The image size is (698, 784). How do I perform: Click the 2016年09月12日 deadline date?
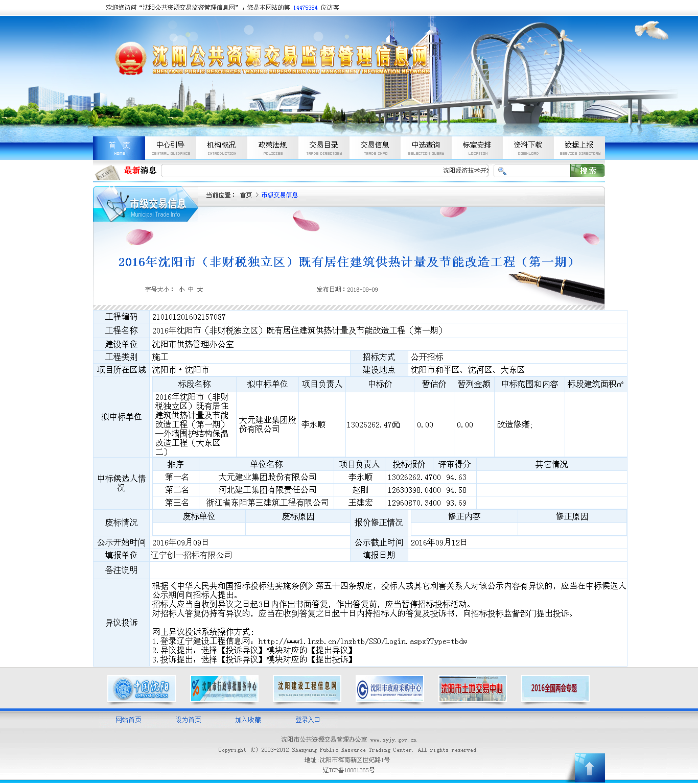point(439,542)
